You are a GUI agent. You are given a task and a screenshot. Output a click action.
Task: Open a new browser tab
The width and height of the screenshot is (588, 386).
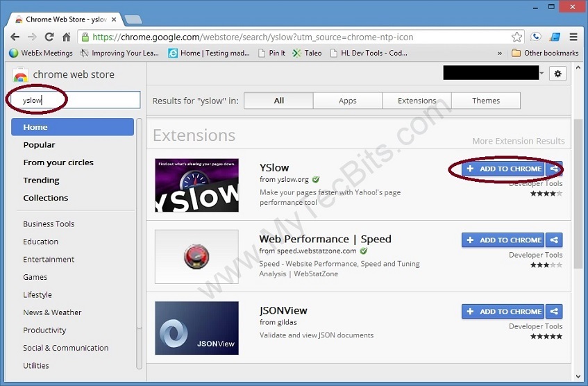pos(133,19)
